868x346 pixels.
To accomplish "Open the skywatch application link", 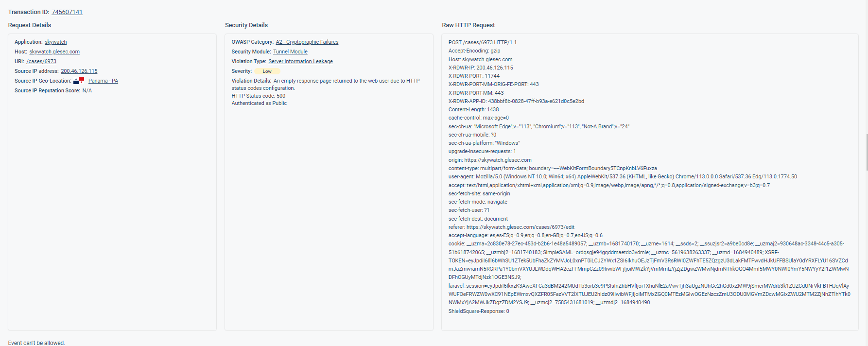I will (x=56, y=42).
